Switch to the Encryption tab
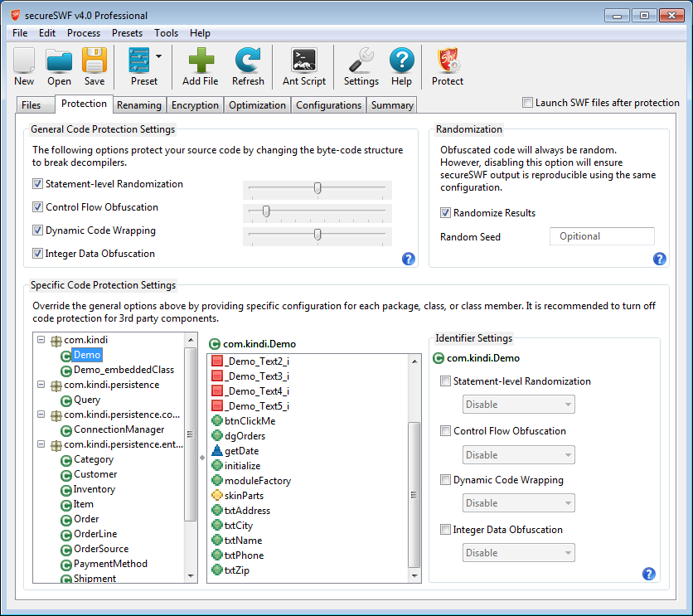693x616 pixels. click(195, 105)
